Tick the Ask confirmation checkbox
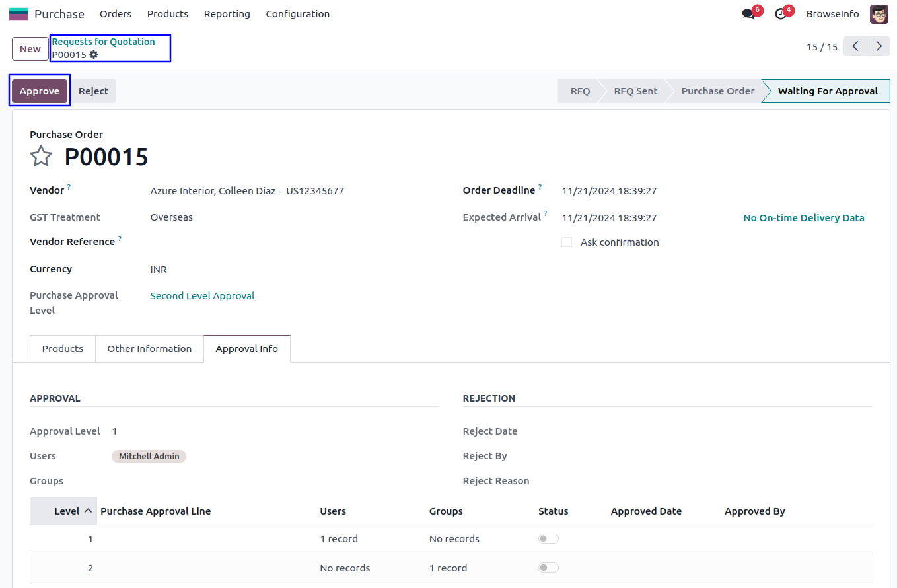Viewport: 897px width, 588px height. click(x=567, y=242)
